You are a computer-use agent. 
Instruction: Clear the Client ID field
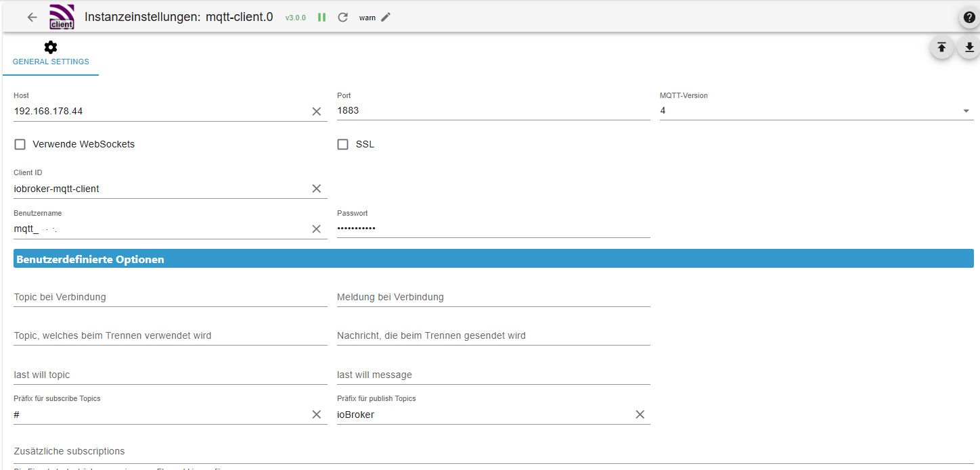click(316, 189)
